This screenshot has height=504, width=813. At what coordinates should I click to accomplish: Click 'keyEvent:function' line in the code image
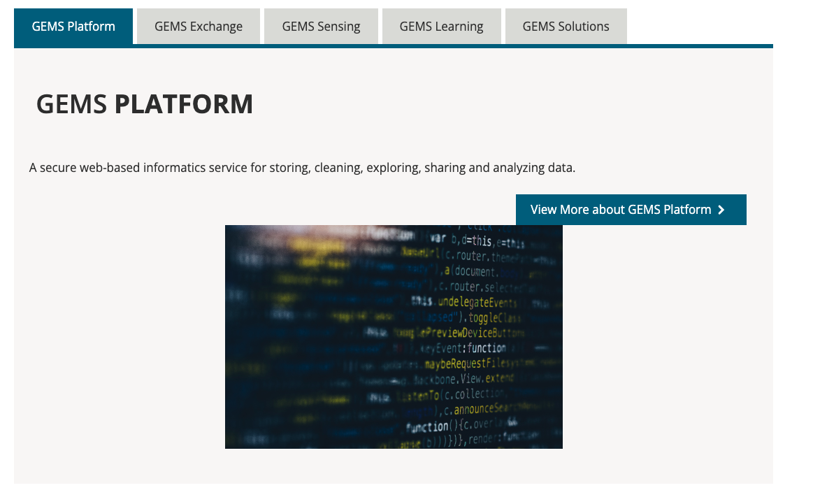coord(462,348)
